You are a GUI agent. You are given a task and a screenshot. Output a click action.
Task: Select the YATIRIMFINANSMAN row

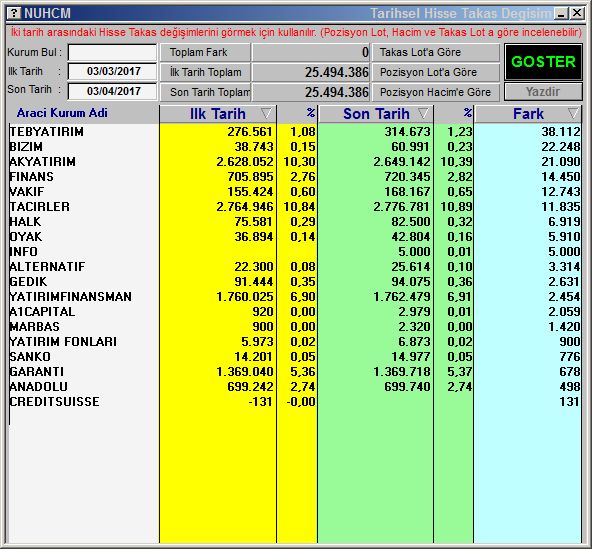point(295,297)
